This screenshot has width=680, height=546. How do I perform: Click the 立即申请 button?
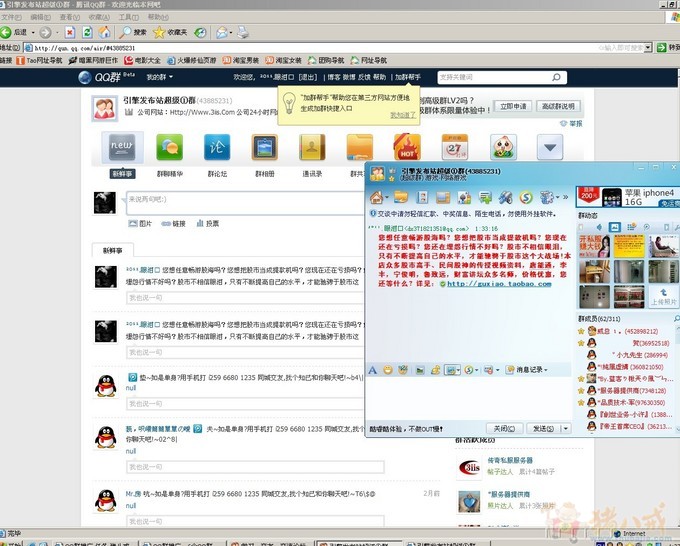tap(513, 106)
